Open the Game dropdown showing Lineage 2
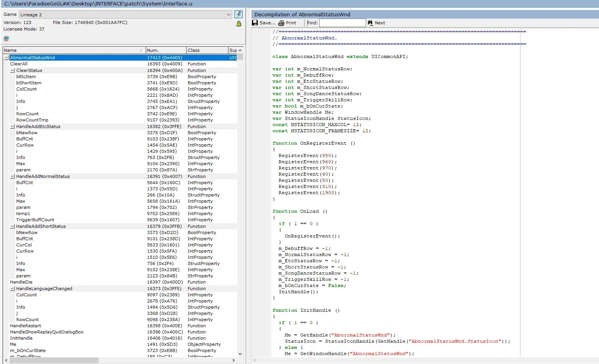The width and height of the screenshot is (599, 364). tap(125, 14)
